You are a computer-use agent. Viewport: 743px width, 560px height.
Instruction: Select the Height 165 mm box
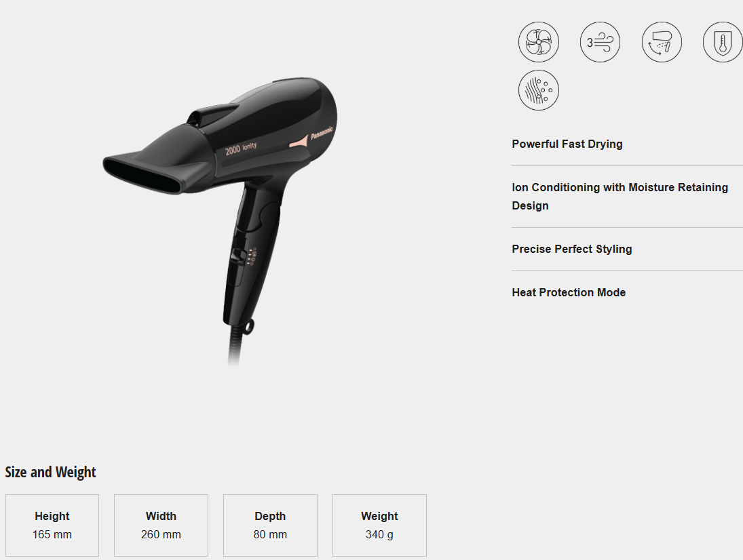click(52, 525)
